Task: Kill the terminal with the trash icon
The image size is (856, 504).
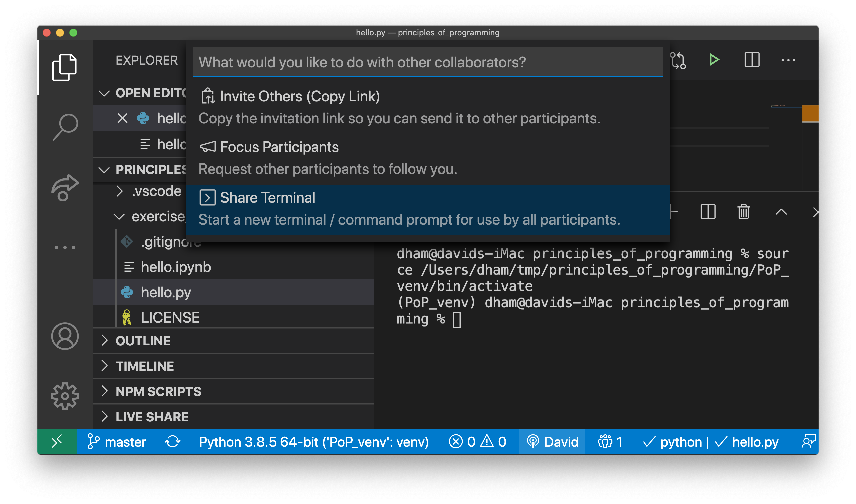Action: [x=744, y=212]
